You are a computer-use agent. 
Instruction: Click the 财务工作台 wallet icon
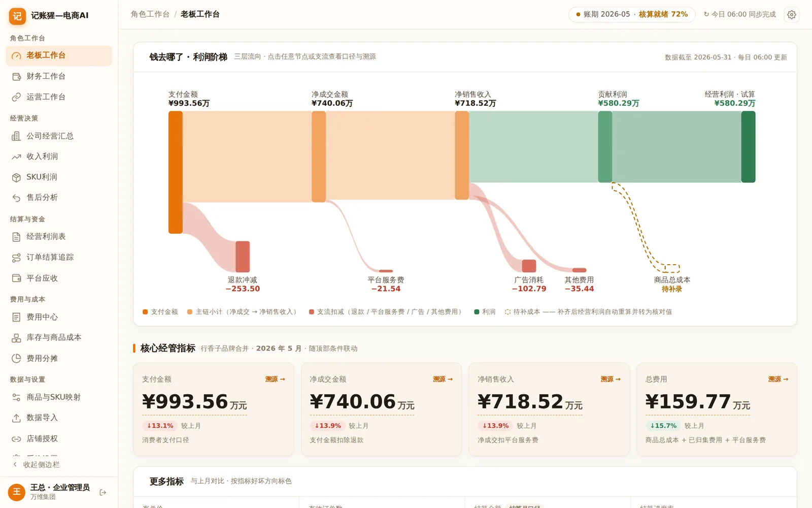click(16, 77)
